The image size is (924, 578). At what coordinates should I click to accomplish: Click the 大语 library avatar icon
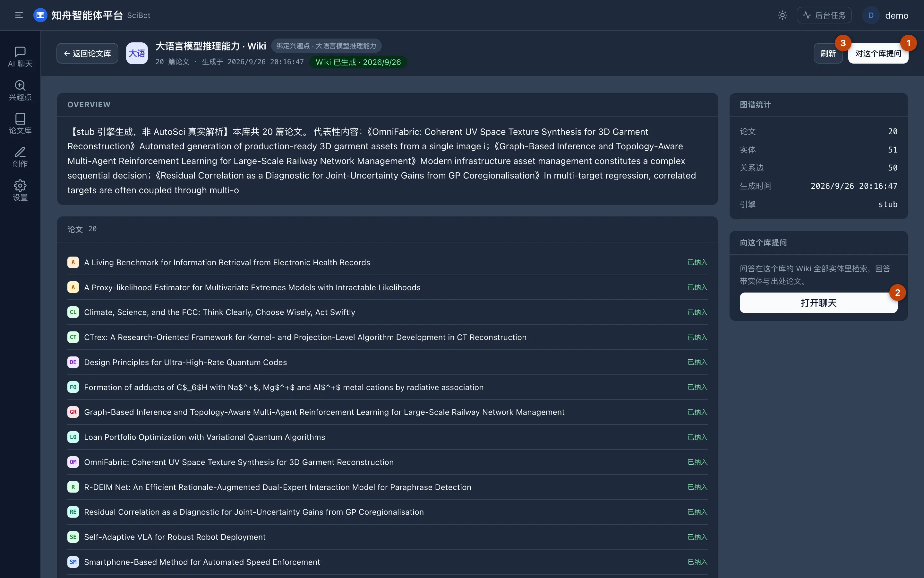point(137,54)
